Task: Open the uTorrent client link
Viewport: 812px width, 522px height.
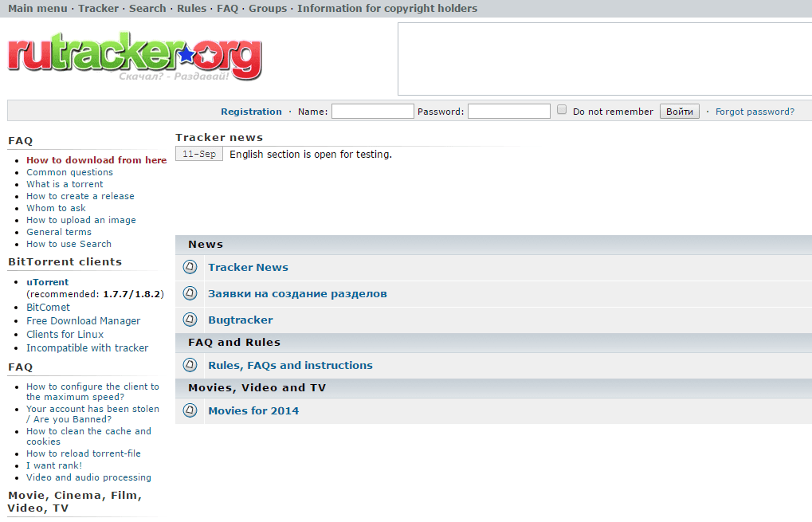Action: coord(48,281)
